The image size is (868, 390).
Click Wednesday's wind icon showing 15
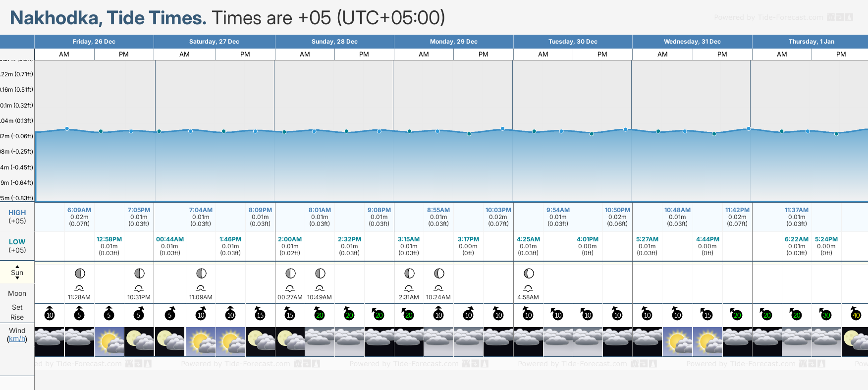click(x=707, y=315)
